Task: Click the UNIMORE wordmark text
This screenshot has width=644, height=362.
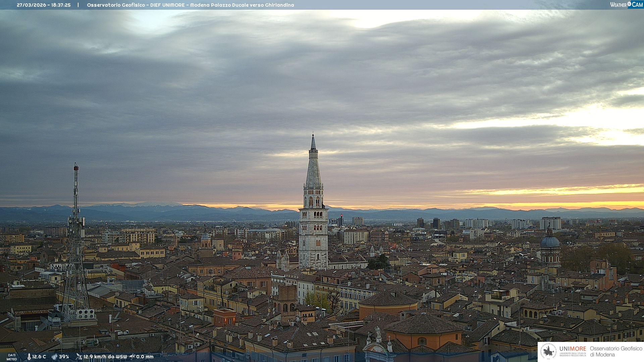Action: click(x=573, y=349)
